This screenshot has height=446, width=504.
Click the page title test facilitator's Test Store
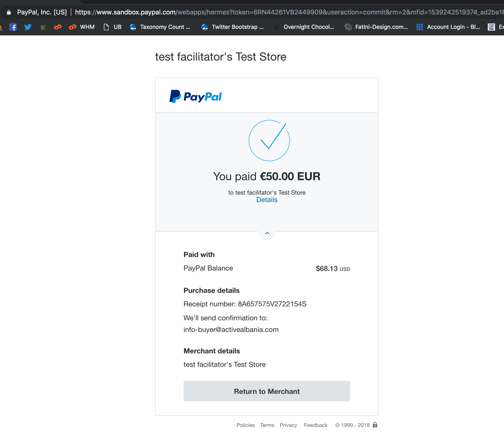221,57
